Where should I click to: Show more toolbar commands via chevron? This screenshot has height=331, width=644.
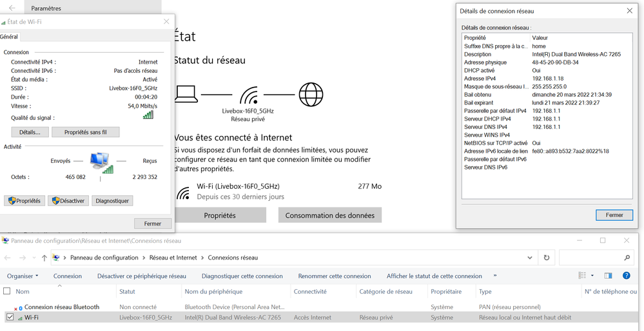[x=495, y=276]
